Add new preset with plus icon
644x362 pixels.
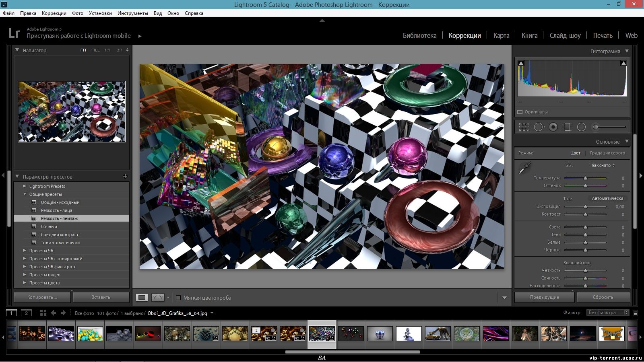coord(125,176)
